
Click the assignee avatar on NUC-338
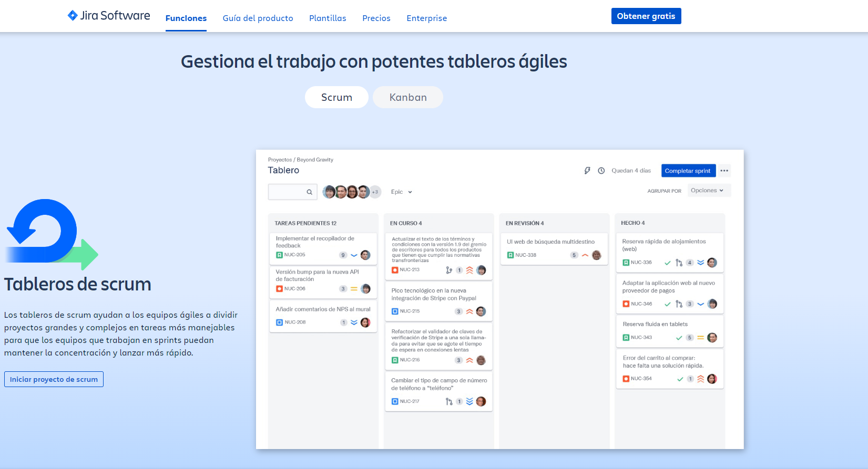[x=597, y=255]
